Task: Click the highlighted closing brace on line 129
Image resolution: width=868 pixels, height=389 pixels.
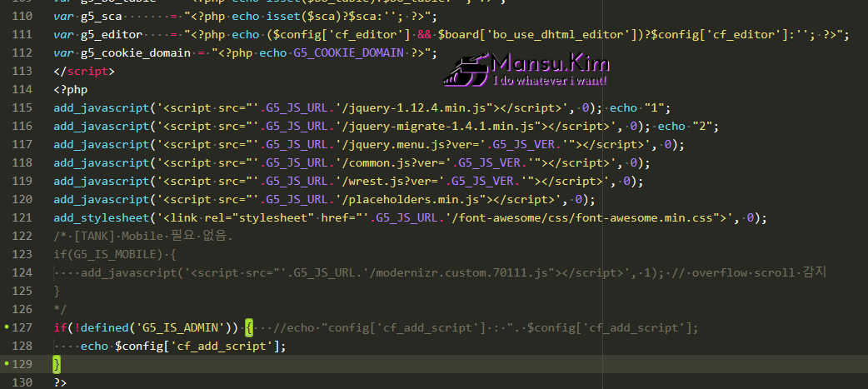Action: click(x=57, y=364)
